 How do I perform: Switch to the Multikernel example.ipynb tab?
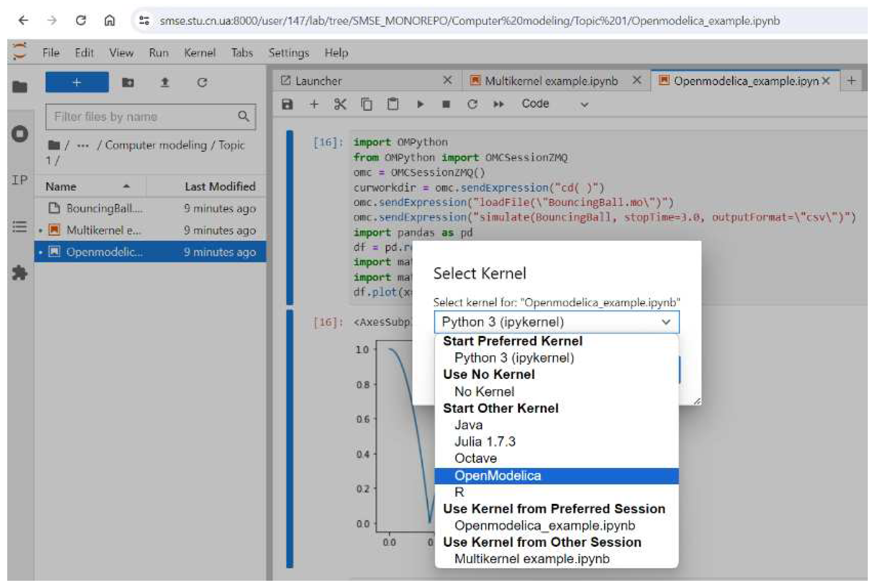click(549, 81)
